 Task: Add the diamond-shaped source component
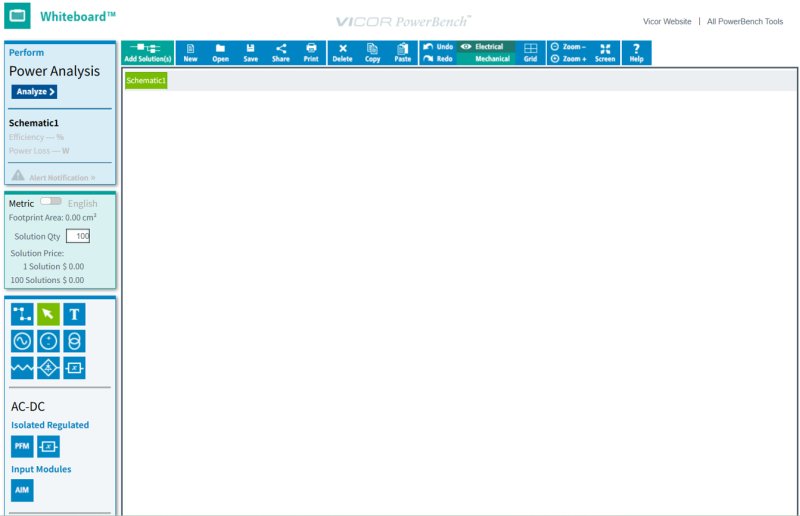(x=48, y=368)
